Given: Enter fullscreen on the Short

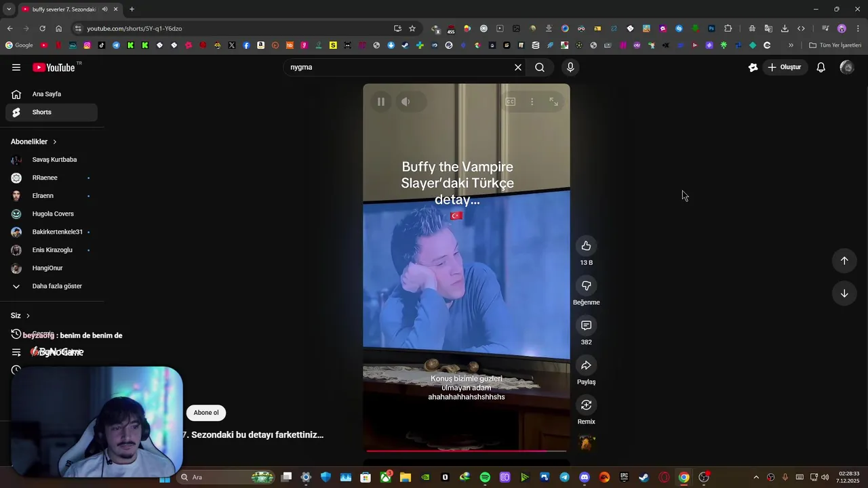Looking at the screenshot, I should tap(554, 102).
